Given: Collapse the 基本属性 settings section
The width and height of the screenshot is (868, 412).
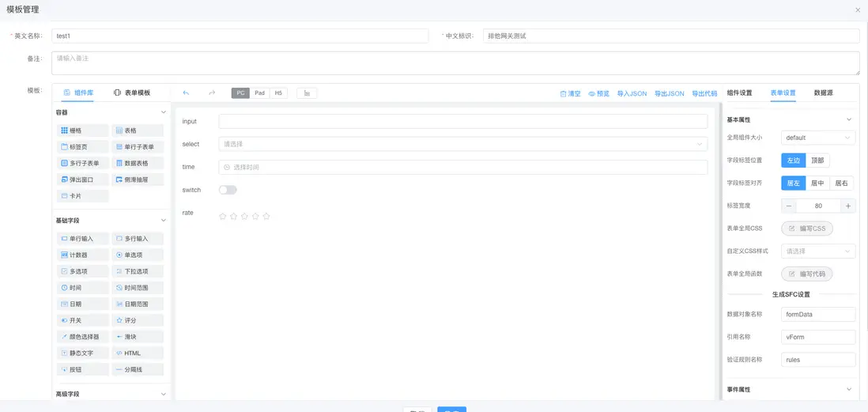Looking at the screenshot, I should [x=849, y=119].
